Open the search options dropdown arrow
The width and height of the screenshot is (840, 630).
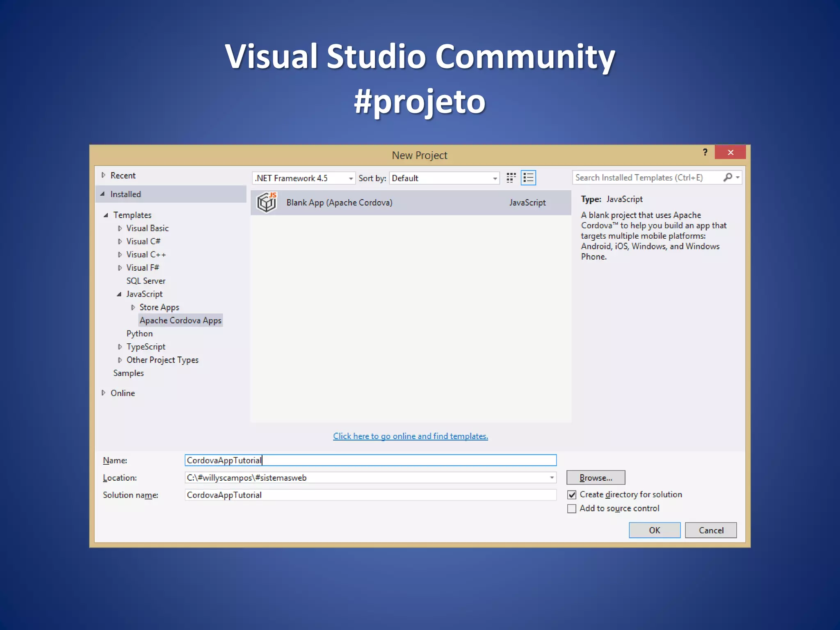click(738, 177)
